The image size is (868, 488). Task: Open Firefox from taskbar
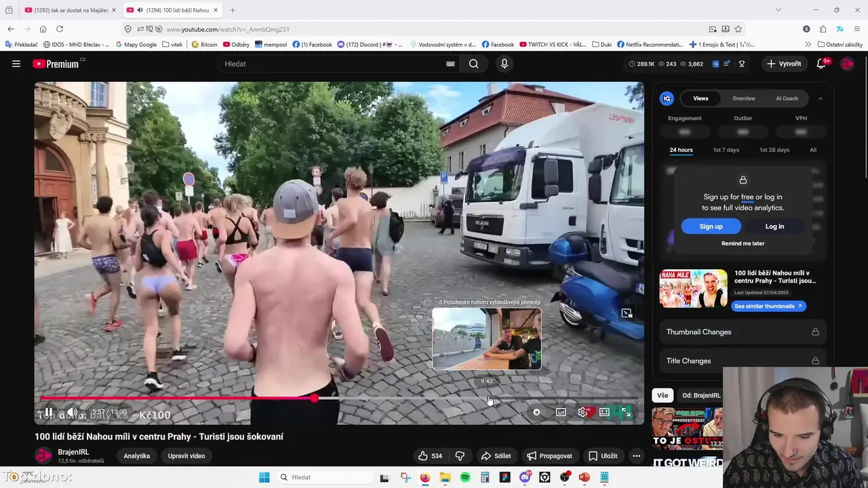coord(425,477)
